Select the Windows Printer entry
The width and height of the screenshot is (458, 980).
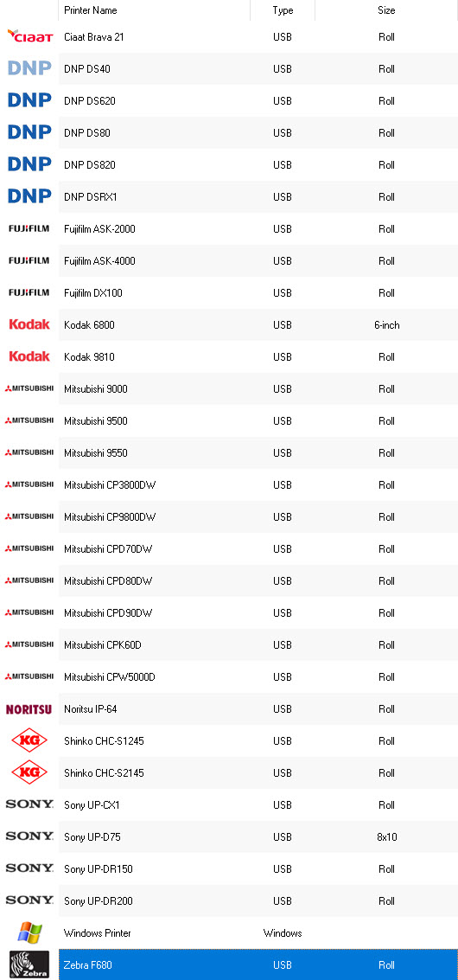258,933
